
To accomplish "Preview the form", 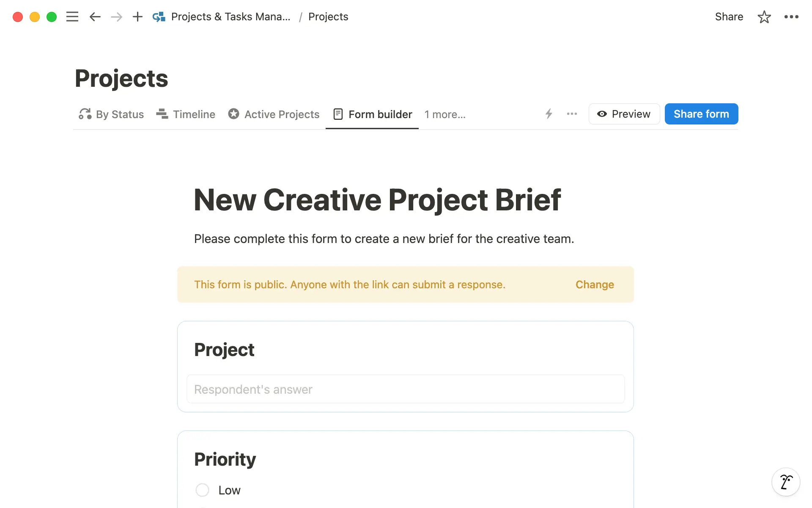I will point(624,114).
